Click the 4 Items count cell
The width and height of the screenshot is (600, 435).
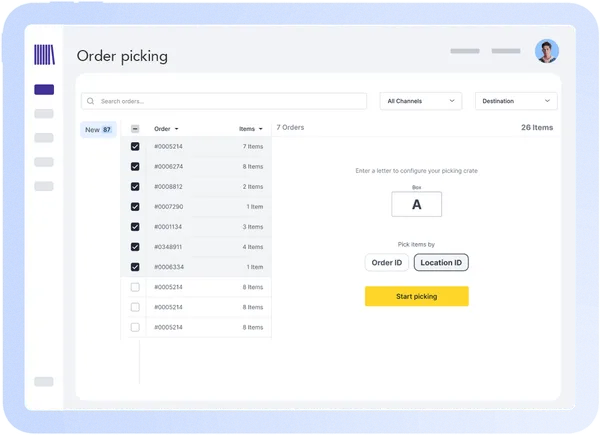point(253,247)
